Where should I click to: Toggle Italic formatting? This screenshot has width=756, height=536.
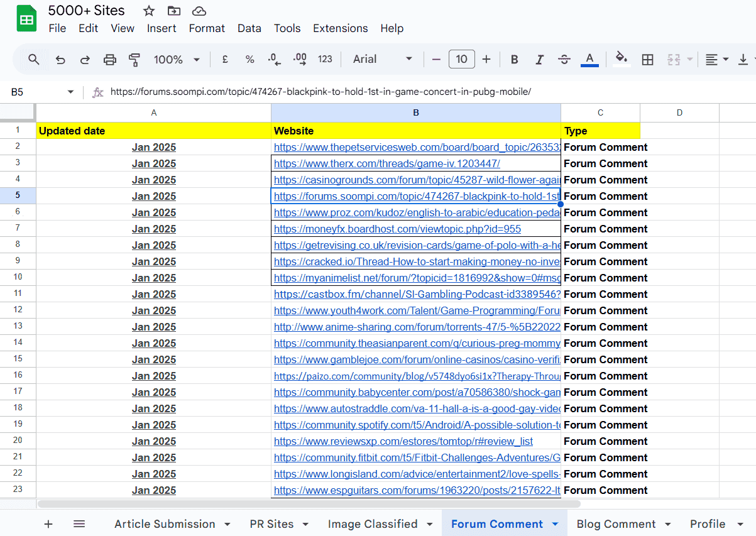pos(539,60)
